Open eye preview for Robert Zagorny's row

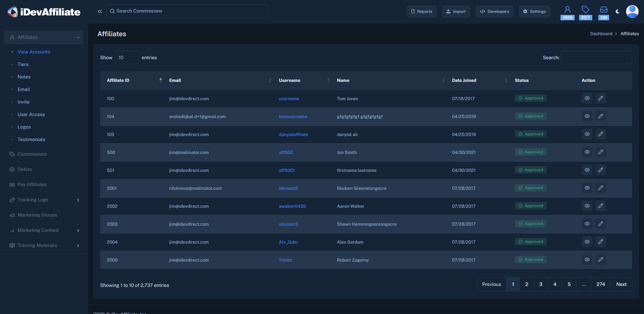(x=587, y=259)
